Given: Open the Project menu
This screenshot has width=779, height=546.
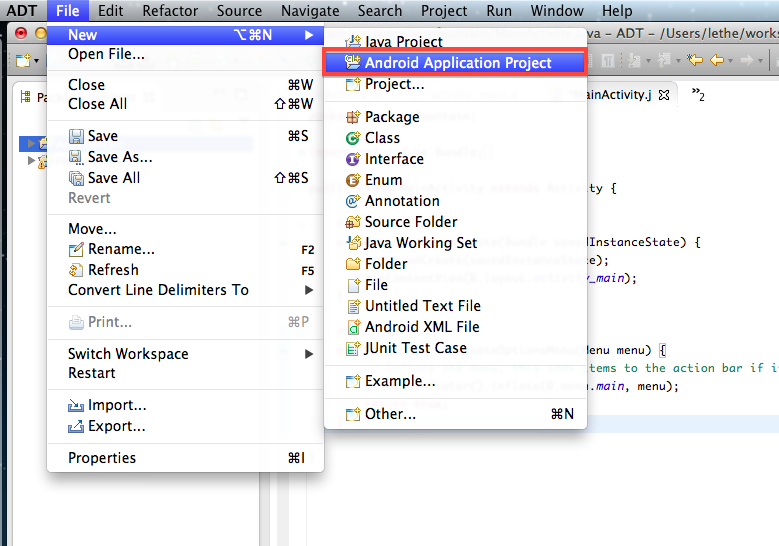Looking at the screenshot, I should pyautogui.click(x=444, y=10).
